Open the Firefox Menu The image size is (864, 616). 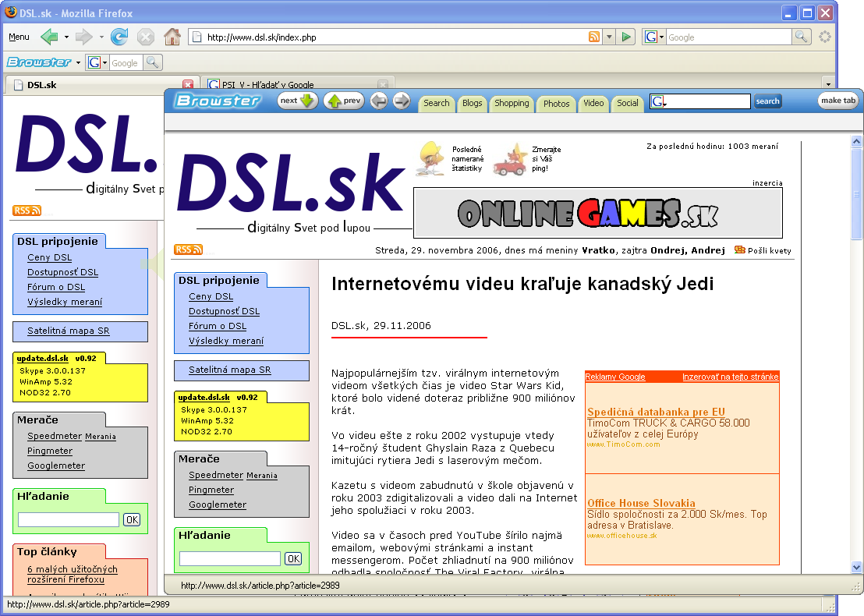pyautogui.click(x=19, y=37)
